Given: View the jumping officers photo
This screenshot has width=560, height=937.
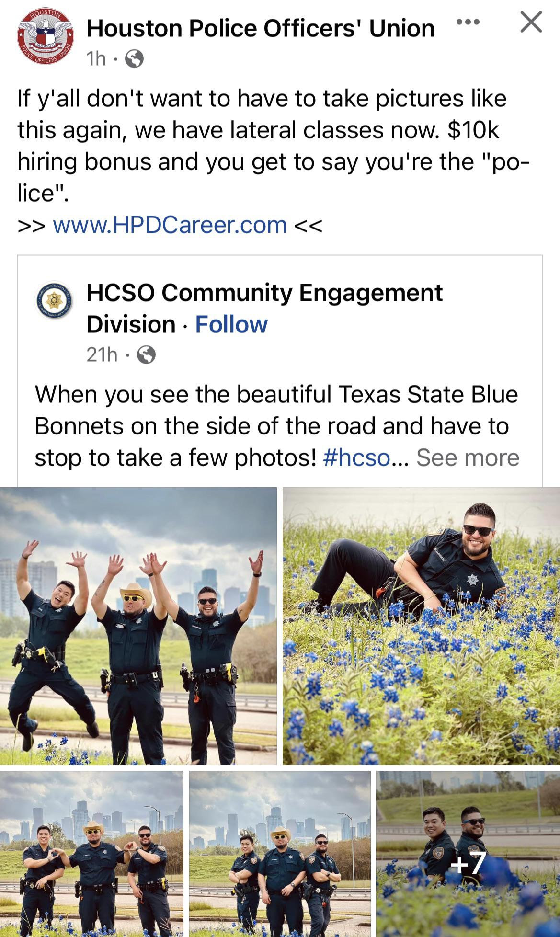Looking at the screenshot, I should (138, 626).
